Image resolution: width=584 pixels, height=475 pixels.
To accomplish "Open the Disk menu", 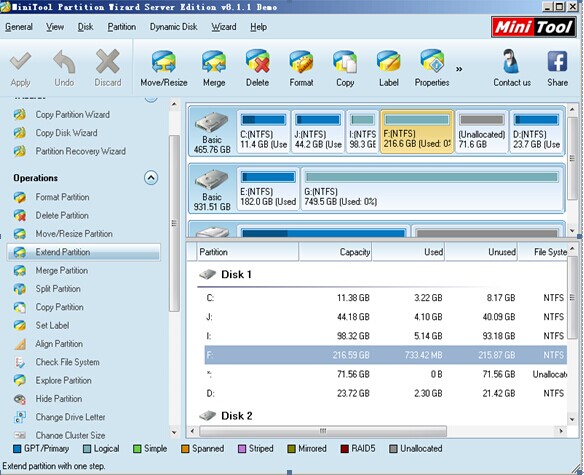I will [85, 27].
